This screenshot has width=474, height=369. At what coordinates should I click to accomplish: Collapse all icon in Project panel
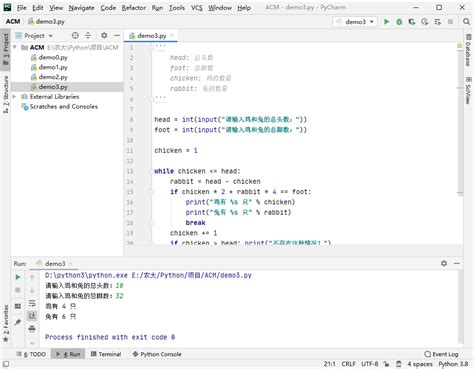(x=88, y=35)
